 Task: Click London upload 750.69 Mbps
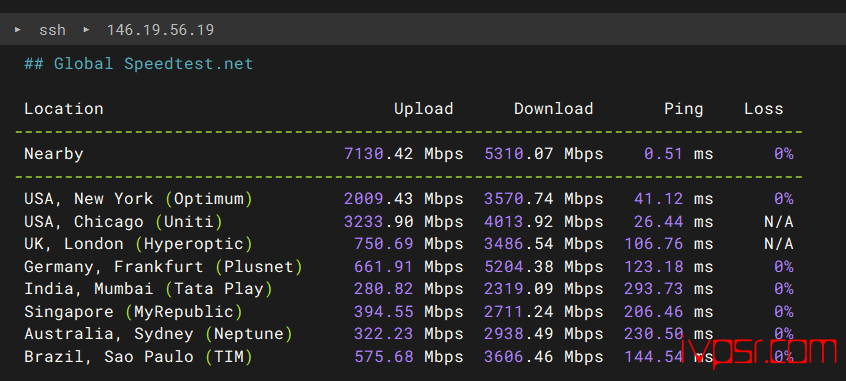(x=408, y=244)
